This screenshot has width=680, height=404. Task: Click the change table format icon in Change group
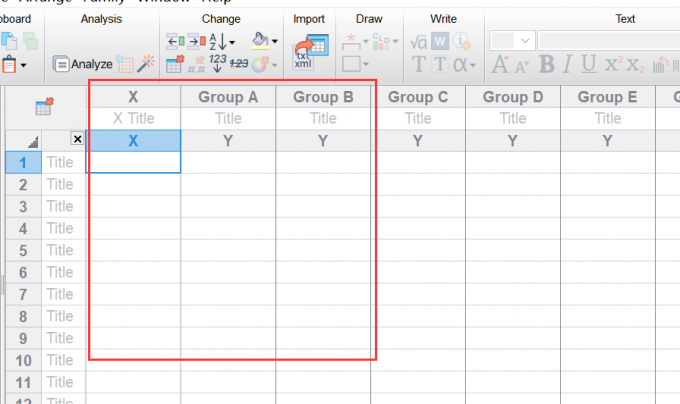tap(175, 64)
